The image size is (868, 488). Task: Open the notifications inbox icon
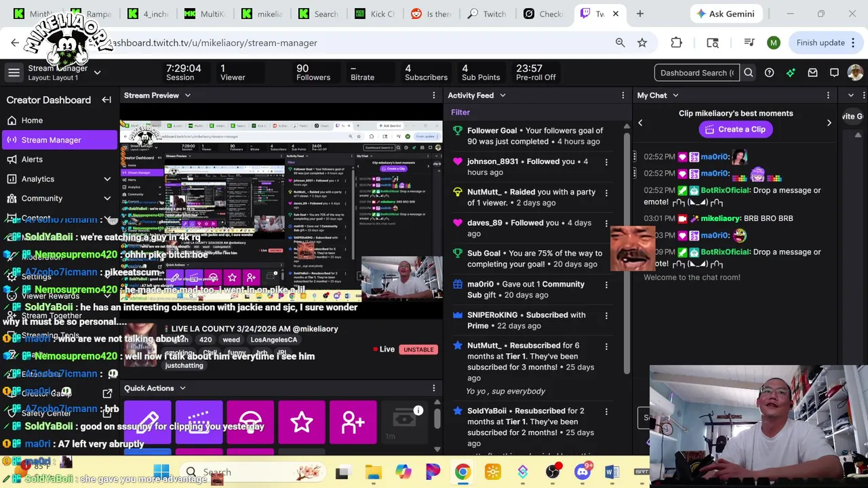(812, 73)
